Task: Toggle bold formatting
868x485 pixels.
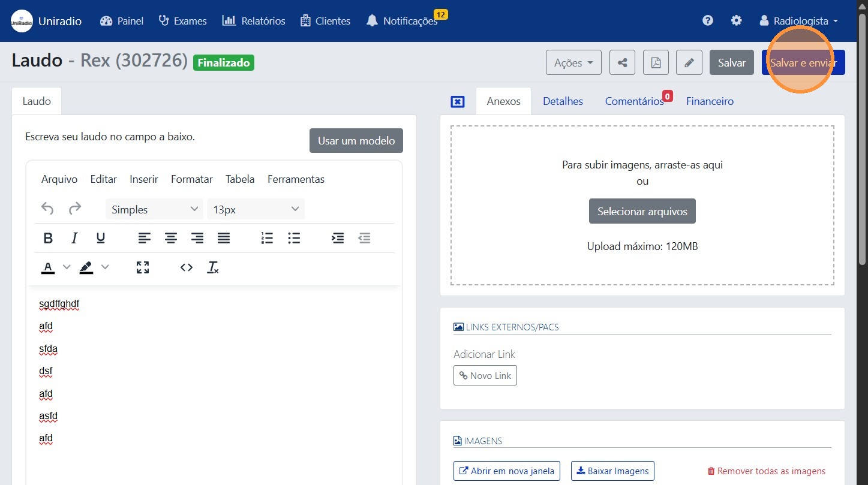Action: 49,238
